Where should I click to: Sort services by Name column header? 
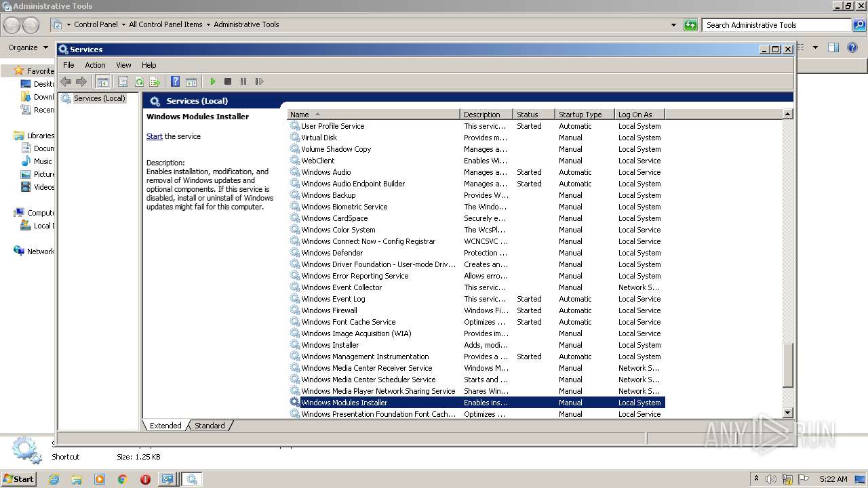(x=374, y=115)
